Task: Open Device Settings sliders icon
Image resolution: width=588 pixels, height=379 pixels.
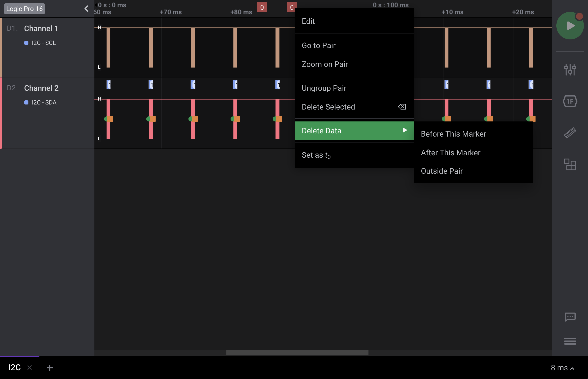Action: (x=570, y=70)
